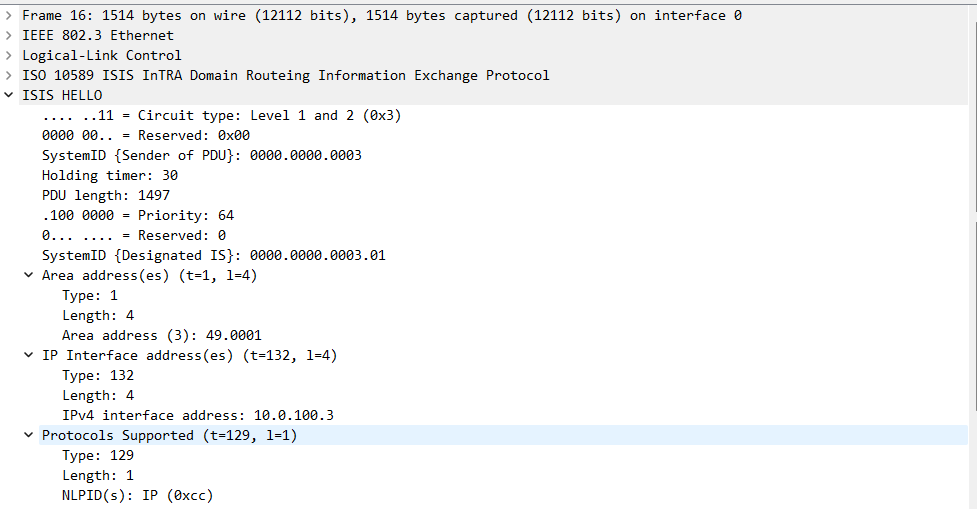Click the Area address 49.0001 line
Viewport: 977px width, 509px height.
pyautogui.click(x=161, y=335)
